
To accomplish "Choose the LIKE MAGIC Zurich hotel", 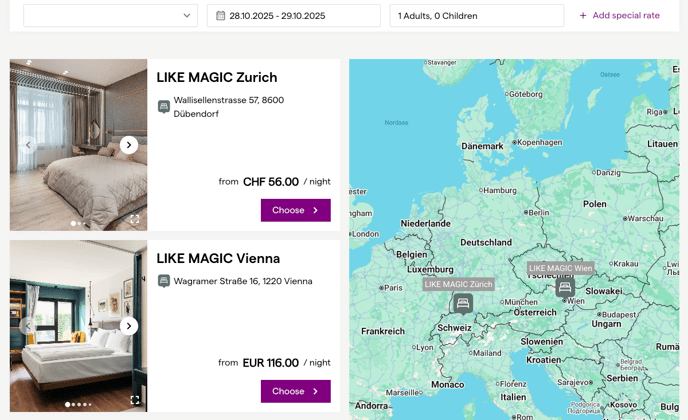I will [295, 210].
